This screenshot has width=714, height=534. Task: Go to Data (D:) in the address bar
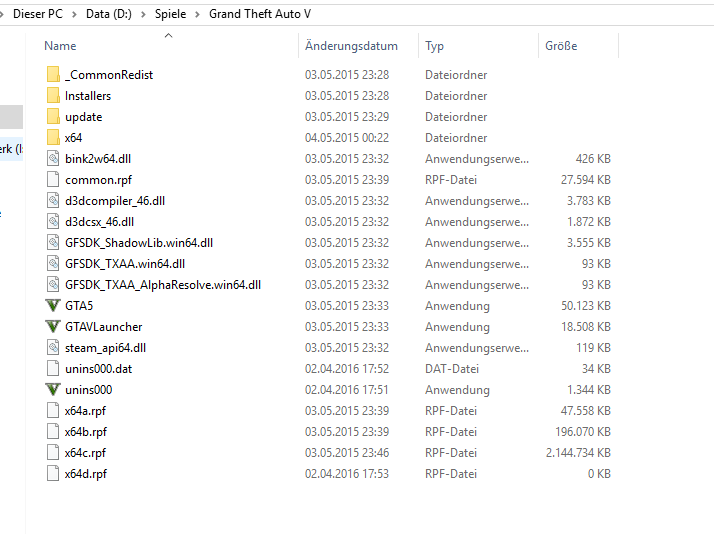(109, 14)
